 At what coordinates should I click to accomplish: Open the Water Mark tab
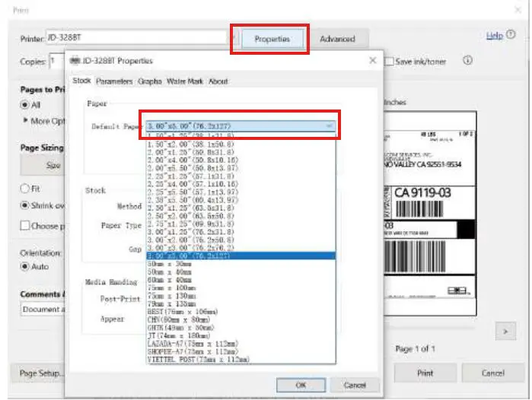pos(185,81)
